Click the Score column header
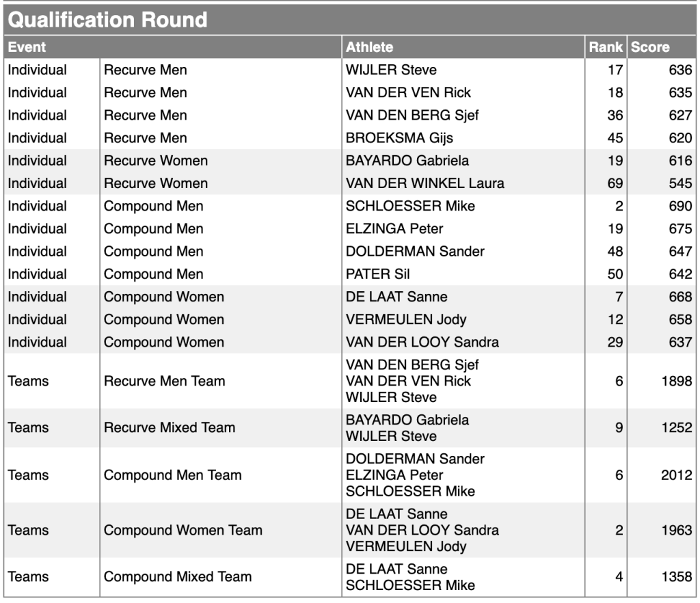 (650, 47)
